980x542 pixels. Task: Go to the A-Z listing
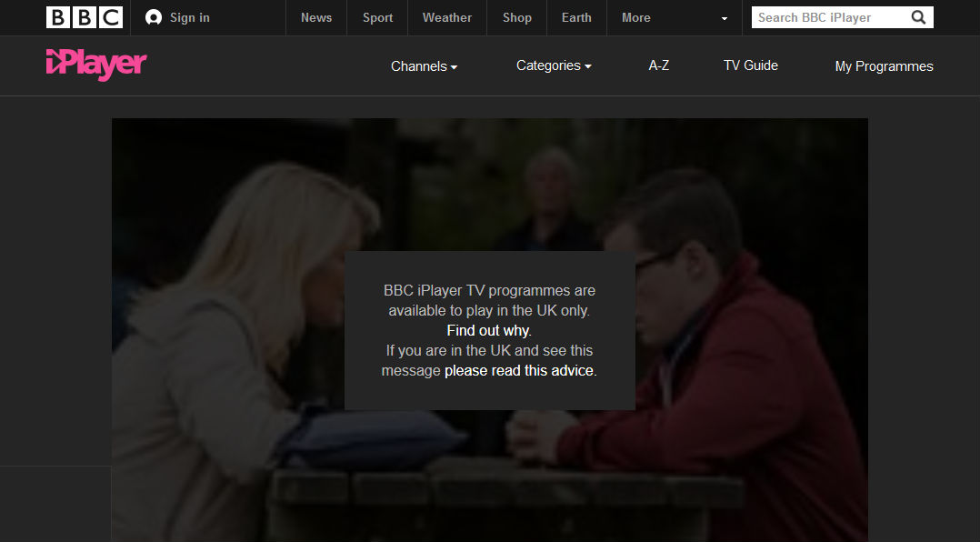click(659, 65)
